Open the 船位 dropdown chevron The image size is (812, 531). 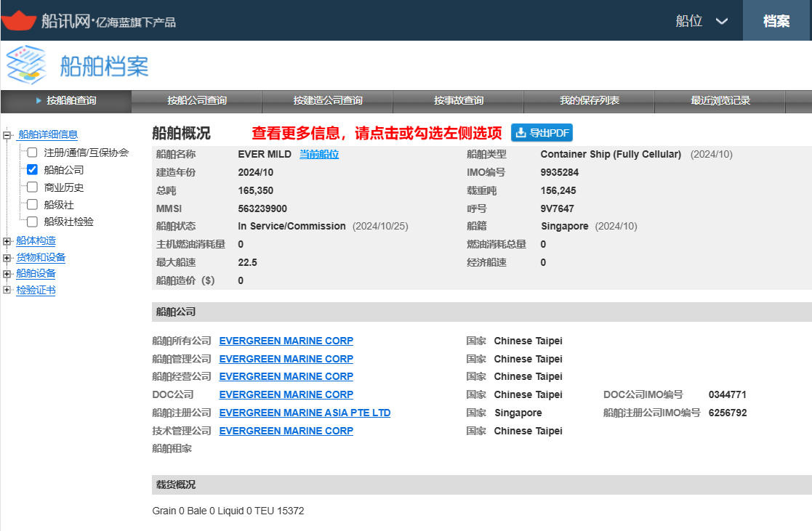point(721,21)
